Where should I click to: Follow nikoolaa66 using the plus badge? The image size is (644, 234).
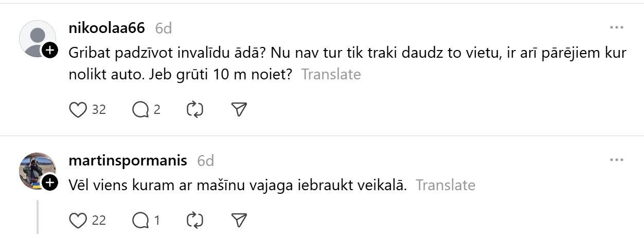(x=50, y=51)
